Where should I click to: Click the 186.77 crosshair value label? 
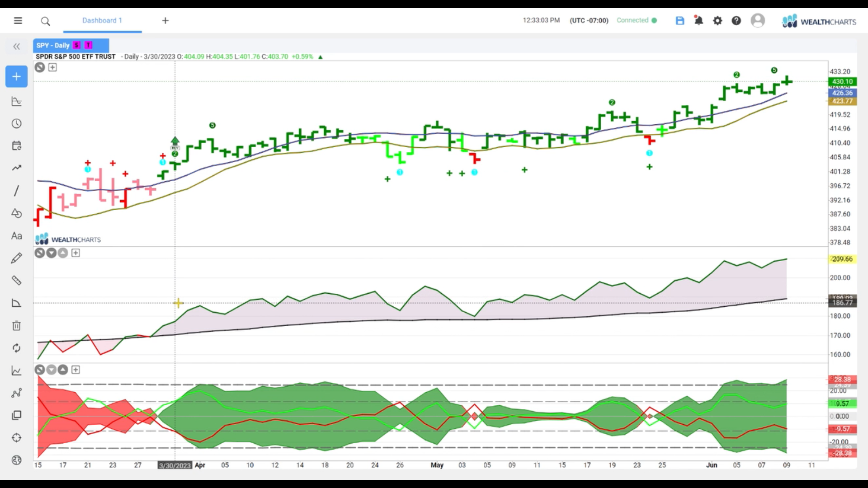pos(842,303)
